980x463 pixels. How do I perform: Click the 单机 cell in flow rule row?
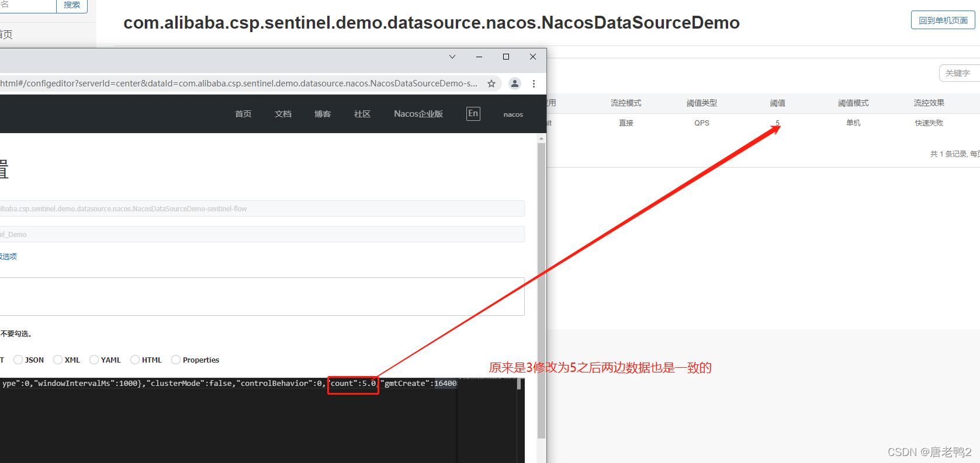click(x=853, y=123)
